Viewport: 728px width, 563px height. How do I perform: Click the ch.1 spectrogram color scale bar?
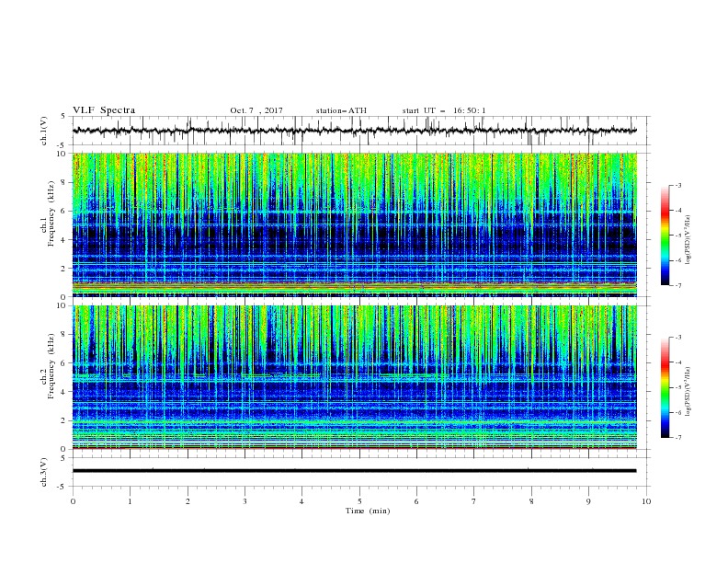[665, 236]
